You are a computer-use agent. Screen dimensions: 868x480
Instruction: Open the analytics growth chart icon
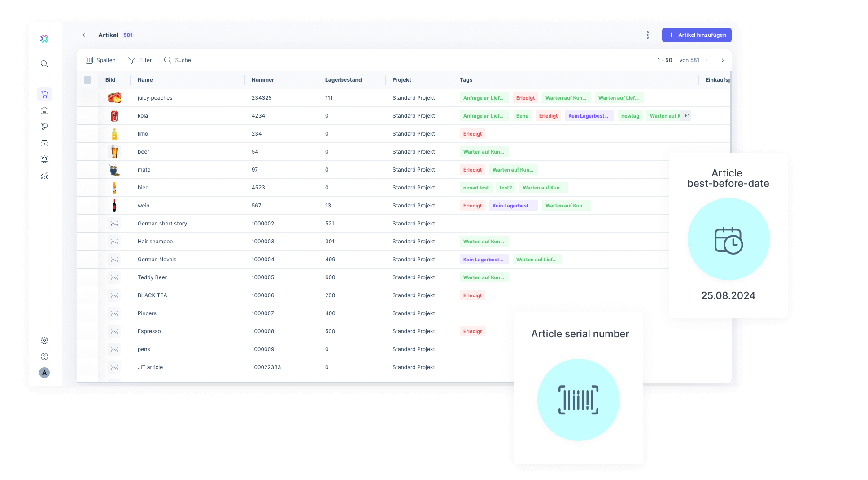pyautogui.click(x=44, y=176)
